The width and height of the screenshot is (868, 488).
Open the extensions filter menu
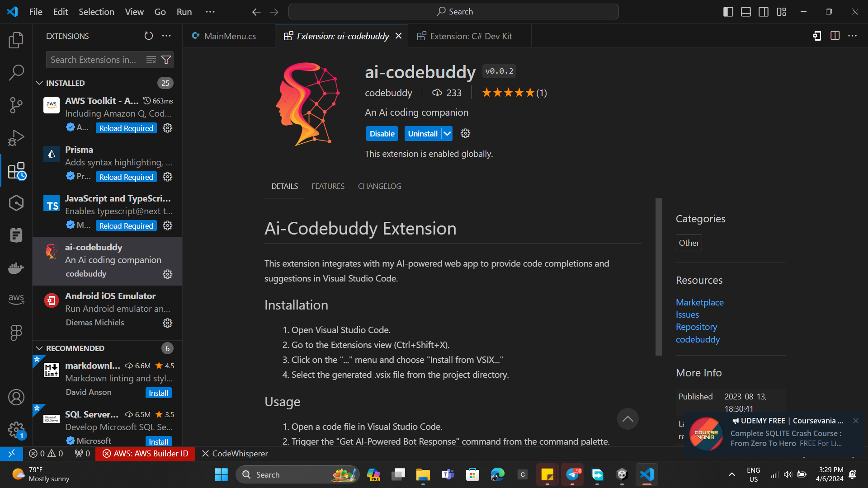(x=166, y=60)
